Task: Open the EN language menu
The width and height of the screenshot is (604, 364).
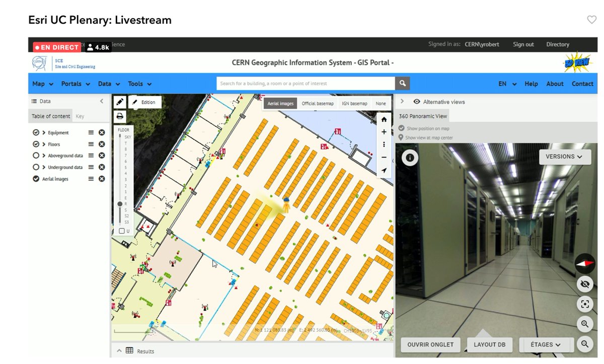Action: tap(507, 84)
